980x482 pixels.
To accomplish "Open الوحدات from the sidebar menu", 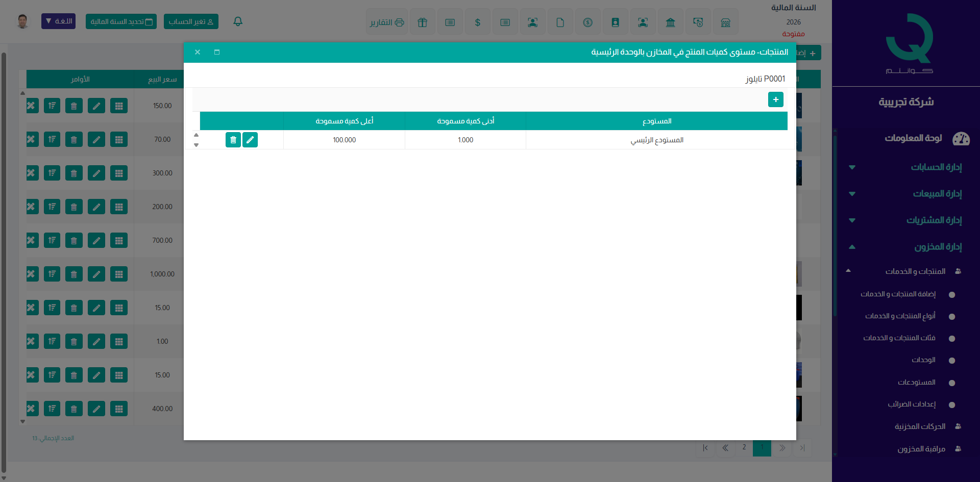I will click(x=923, y=360).
